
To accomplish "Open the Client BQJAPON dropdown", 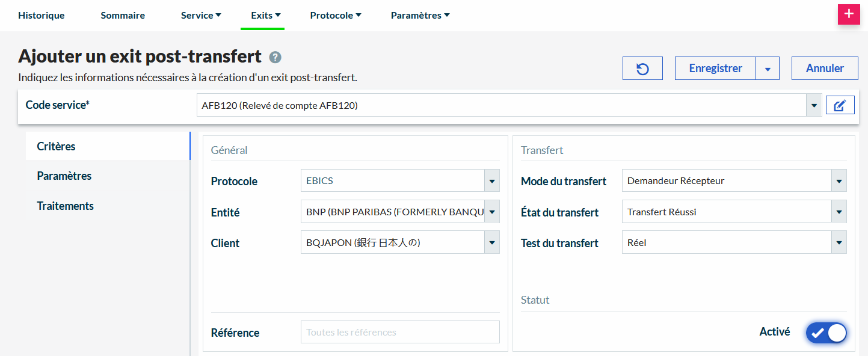I will tap(492, 242).
